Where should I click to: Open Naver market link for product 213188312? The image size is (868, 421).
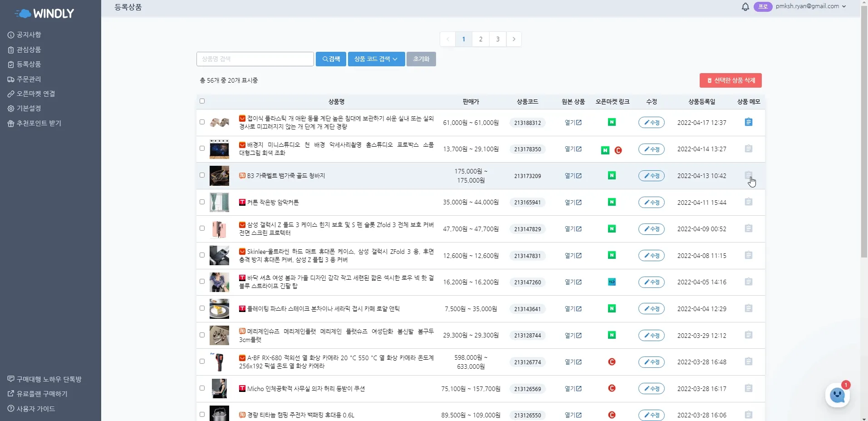[x=612, y=122]
